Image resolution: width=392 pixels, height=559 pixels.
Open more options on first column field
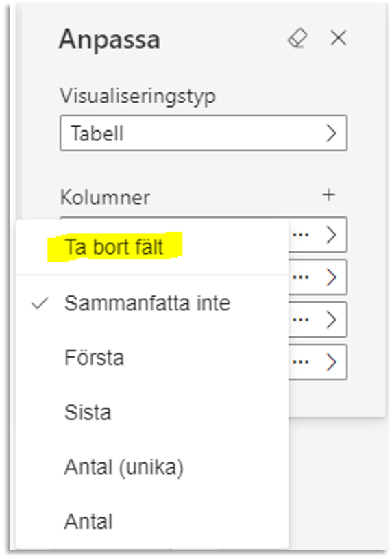pyautogui.click(x=301, y=234)
